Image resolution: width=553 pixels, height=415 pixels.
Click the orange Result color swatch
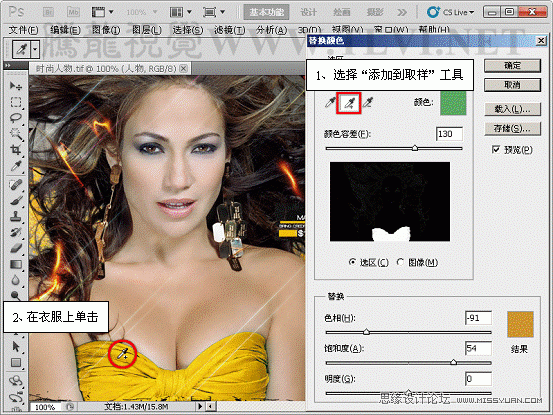tap(520, 324)
